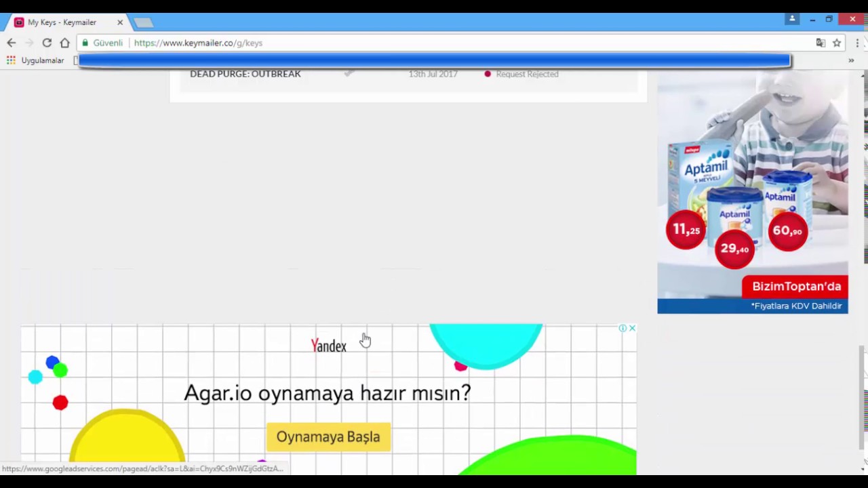868x488 pixels.
Task: Click the Agar.io oynamaya hazır mısın? headline
Action: (x=327, y=393)
